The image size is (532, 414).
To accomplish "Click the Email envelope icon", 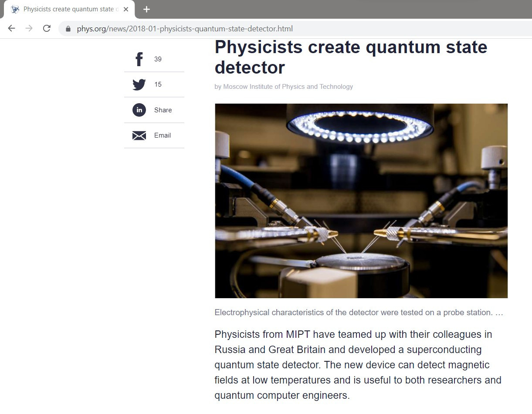I will (x=139, y=136).
